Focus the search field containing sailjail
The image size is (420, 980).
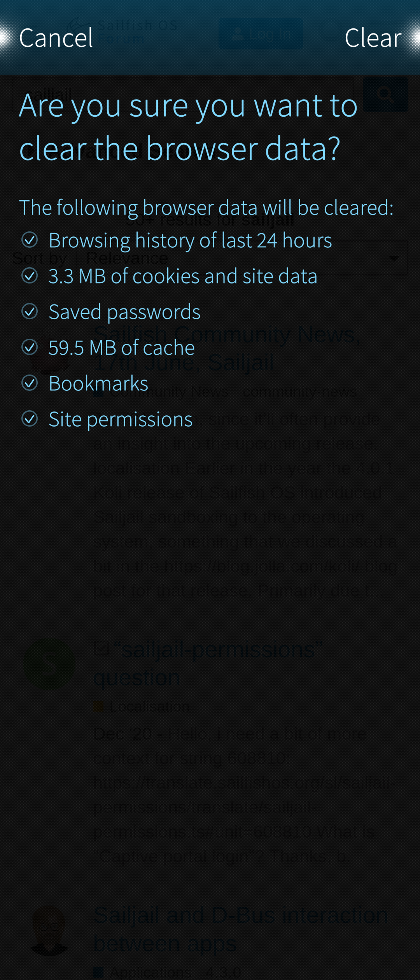pyautogui.click(x=183, y=94)
